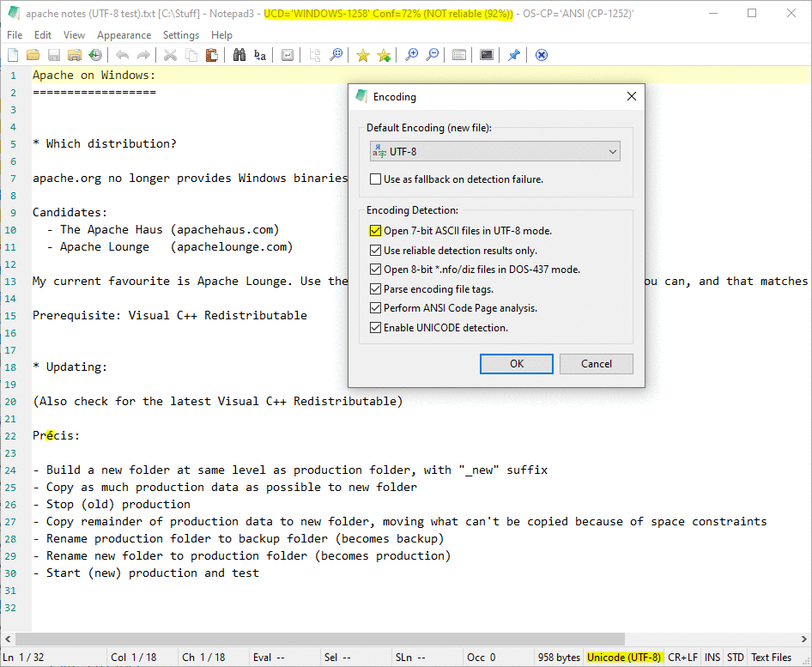Open the Settings menu
812x667 pixels.
(x=181, y=35)
